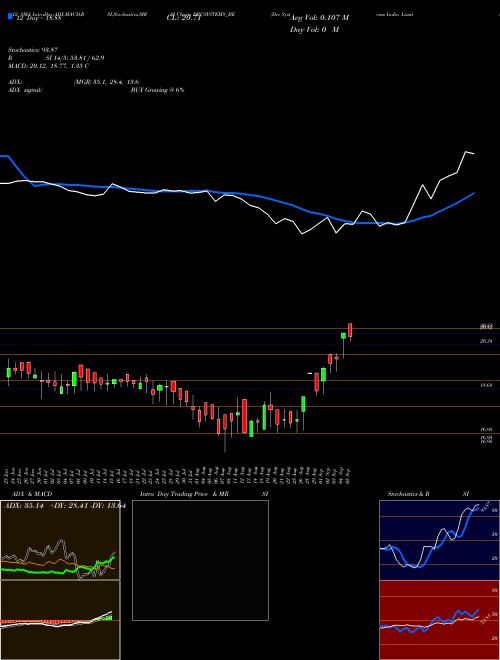Click the 19.68 price axis label
The width and height of the screenshot is (500, 660).
pos(486,386)
